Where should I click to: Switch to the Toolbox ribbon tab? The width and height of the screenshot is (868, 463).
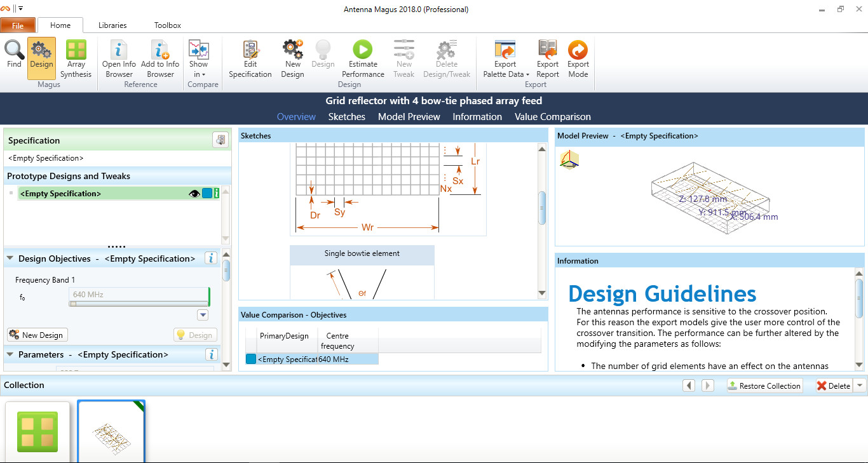pos(168,25)
